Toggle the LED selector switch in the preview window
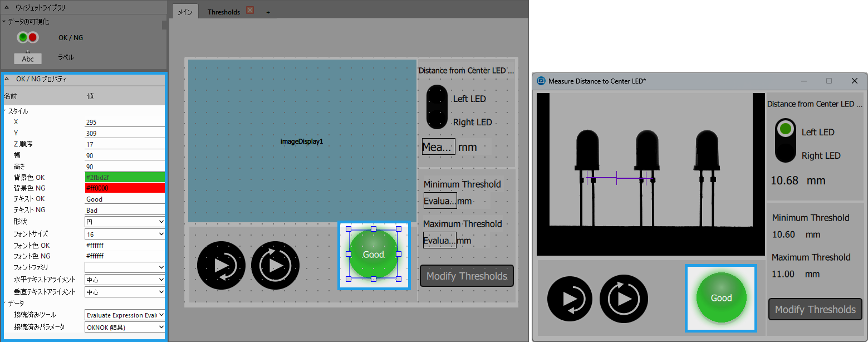868x342 pixels. click(x=786, y=140)
